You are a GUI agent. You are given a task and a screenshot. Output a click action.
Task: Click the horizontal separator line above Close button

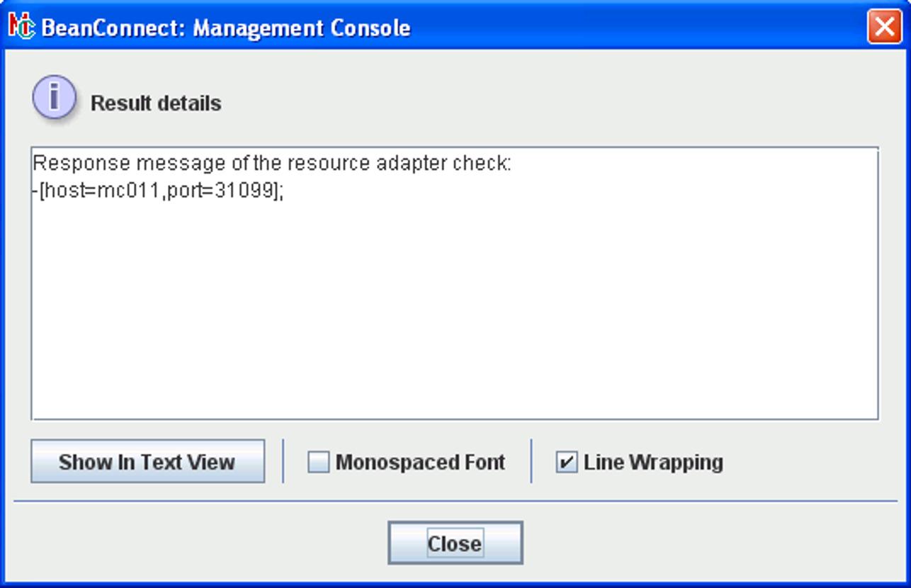(453, 502)
